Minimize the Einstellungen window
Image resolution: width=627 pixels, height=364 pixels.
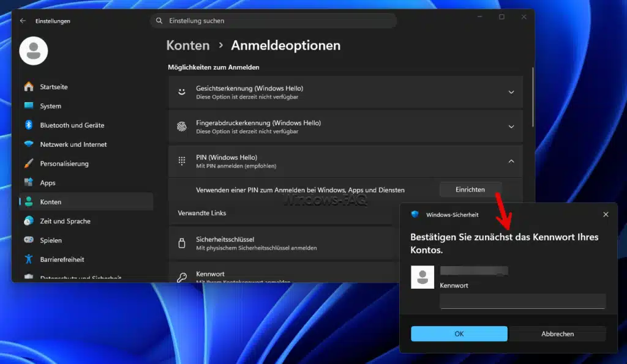[x=479, y=17]
